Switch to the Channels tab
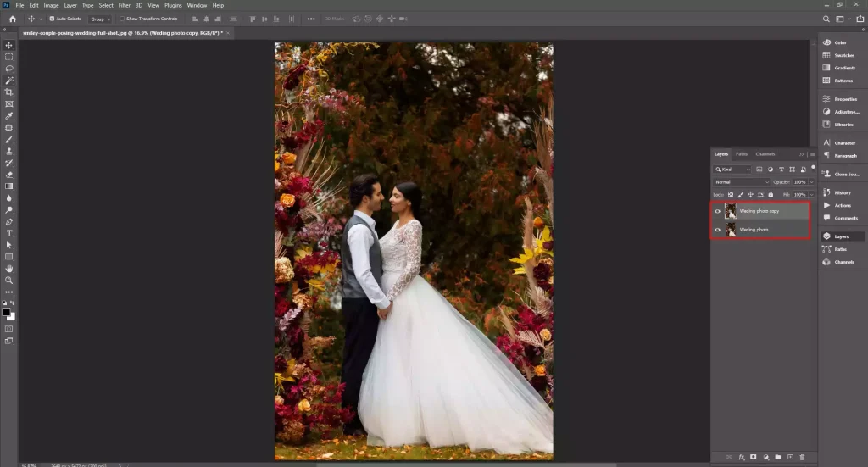The image size is (868, 467). pos(765,154)
